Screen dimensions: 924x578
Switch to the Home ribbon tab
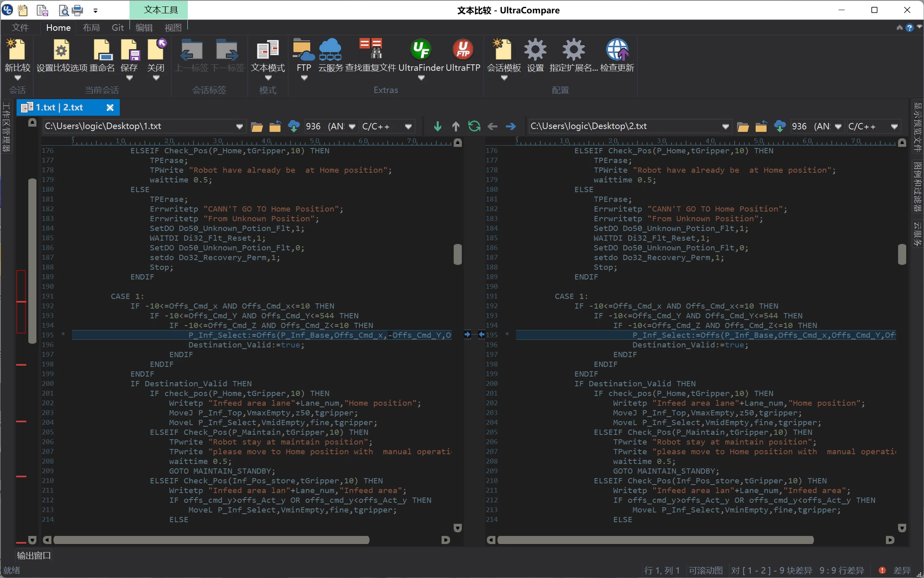pyautogui.click(x=58, y=28)
